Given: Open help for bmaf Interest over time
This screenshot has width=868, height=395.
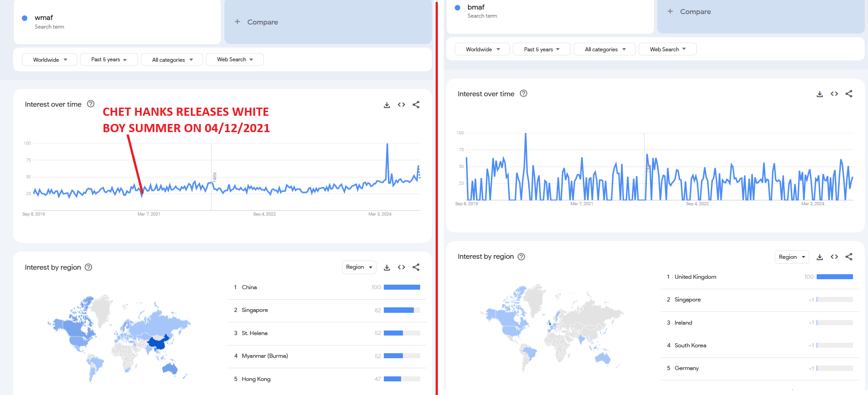Looking at the screenshot, I should coord(524,94).
